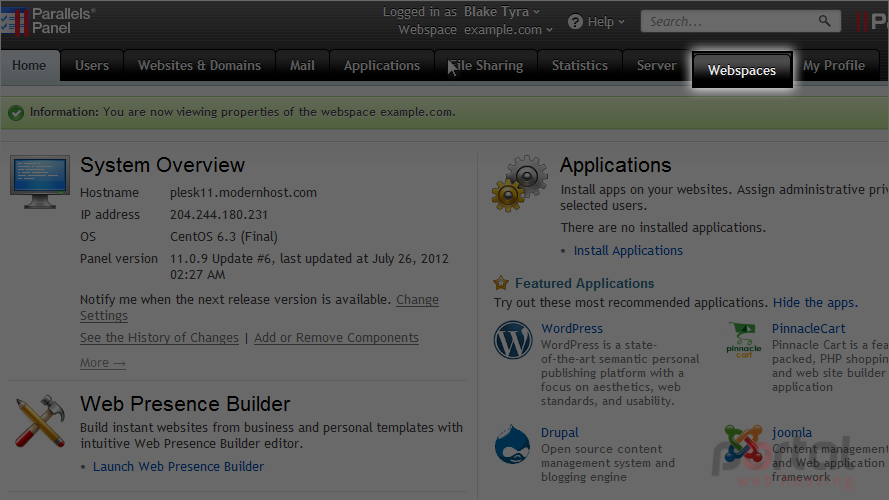The image size is (889, 500).
Task: Click the PinnacleCart logo icon
Action: point(744,340)
